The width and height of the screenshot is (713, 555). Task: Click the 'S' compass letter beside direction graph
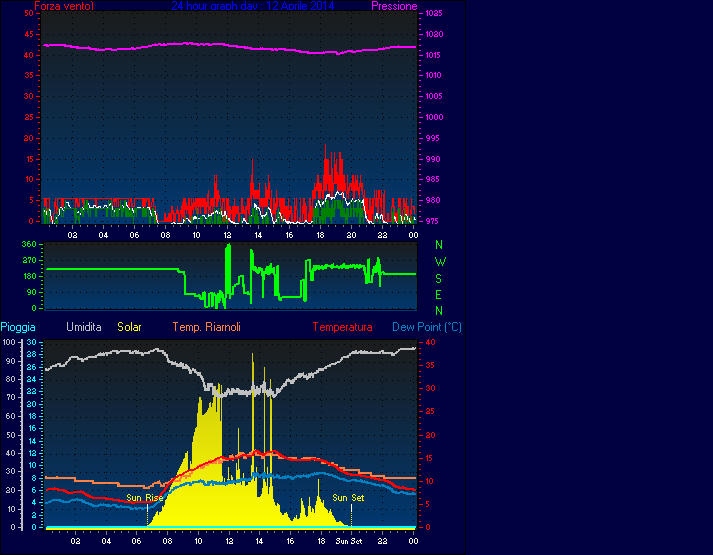[x=438, y=278]
